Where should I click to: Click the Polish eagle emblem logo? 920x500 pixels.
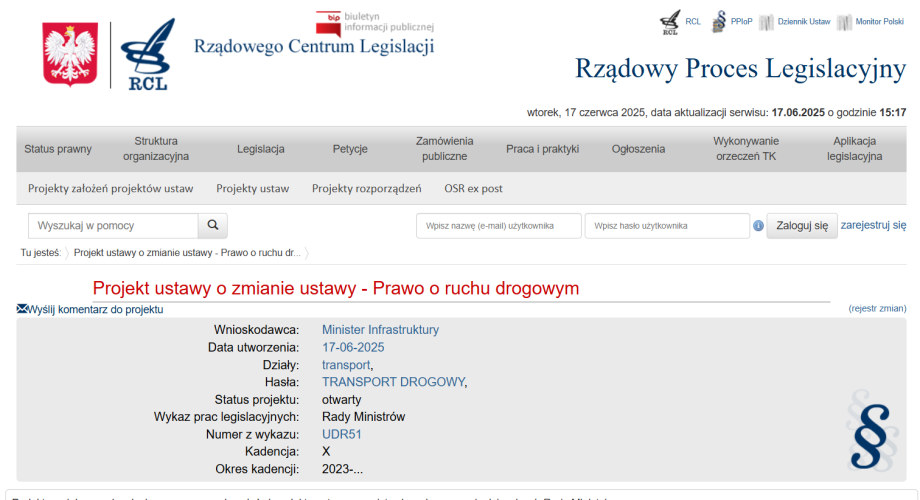pos(69,55)
